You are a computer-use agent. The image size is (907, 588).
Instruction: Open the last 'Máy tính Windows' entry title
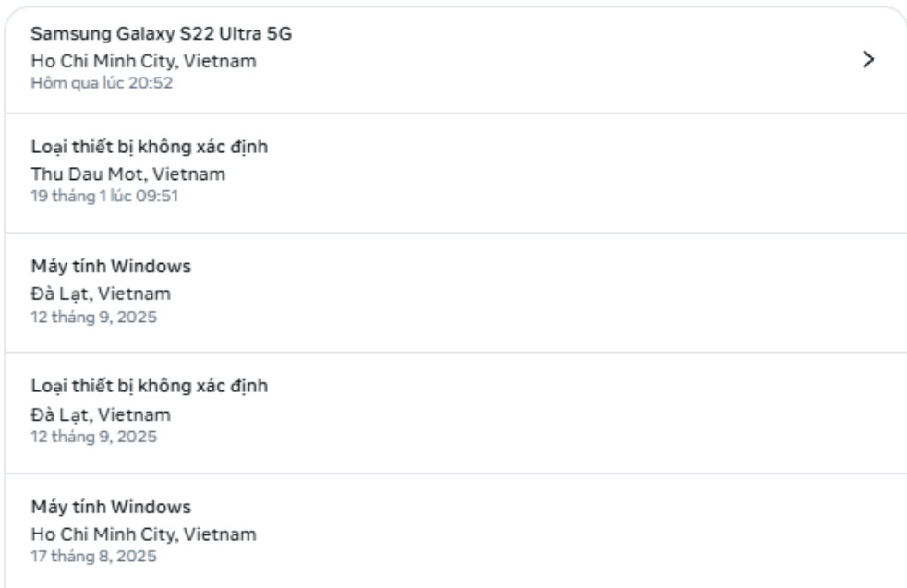112,507
